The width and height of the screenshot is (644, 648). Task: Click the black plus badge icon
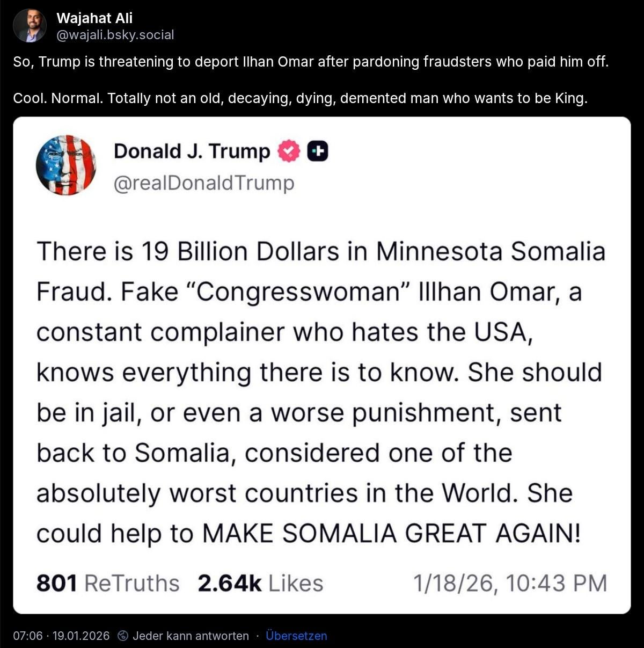[x=318, y=151]
